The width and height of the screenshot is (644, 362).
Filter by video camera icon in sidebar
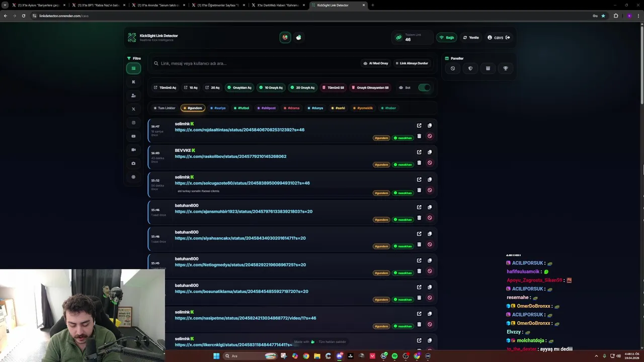[133, 150]
